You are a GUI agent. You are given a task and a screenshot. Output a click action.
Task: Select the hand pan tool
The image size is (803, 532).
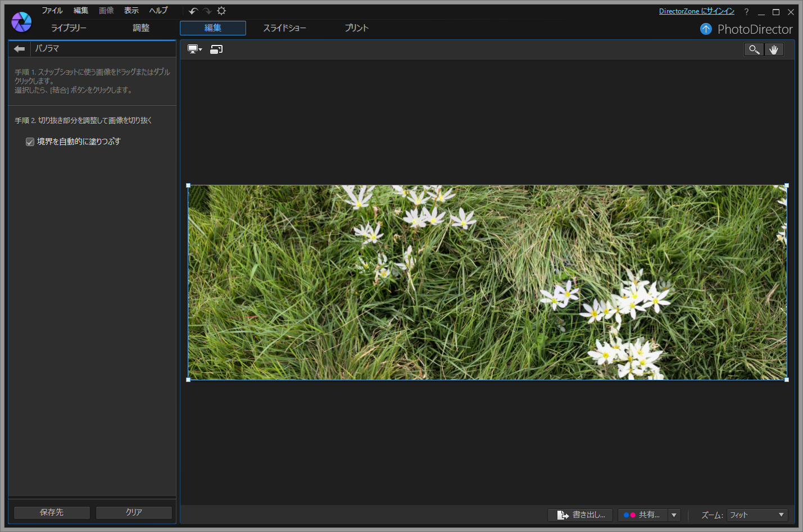[x=774, y=49]
